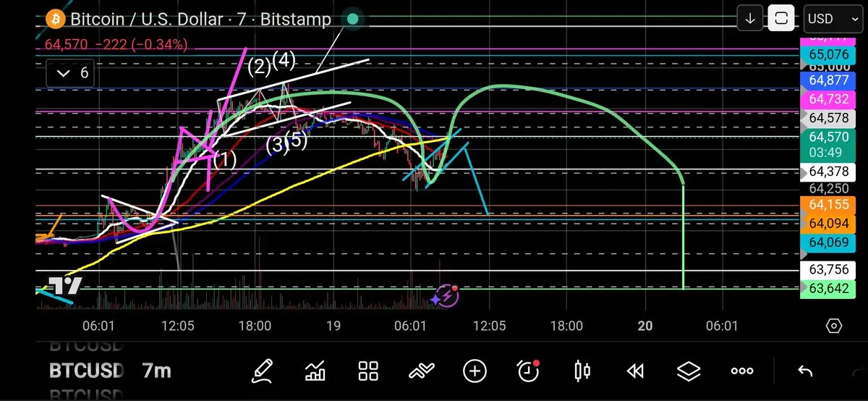Add a symbol with the plus circle icon
Viewport: 868px width, 401px height.
(475, 371)
